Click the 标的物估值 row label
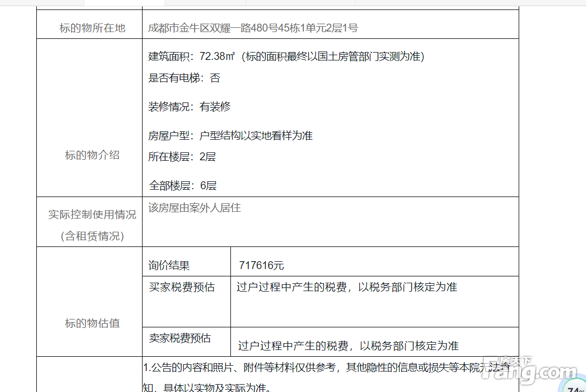 pos(92,323)
